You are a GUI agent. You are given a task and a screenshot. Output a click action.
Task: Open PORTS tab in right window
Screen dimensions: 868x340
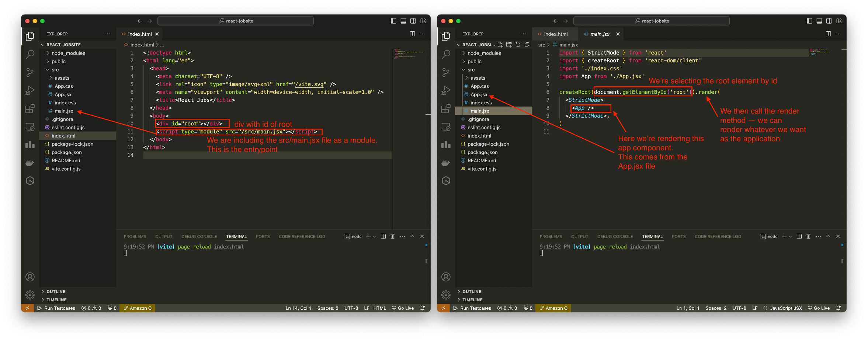[678, 236]
